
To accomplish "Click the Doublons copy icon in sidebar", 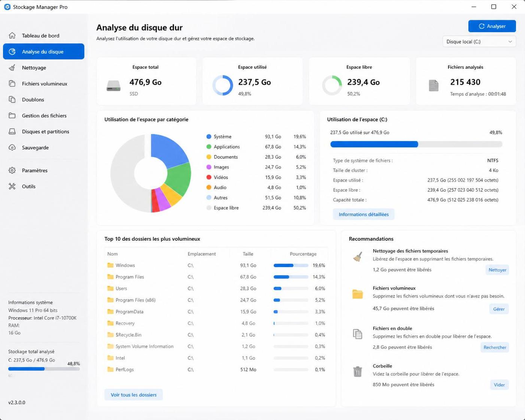I will [12, 100].
